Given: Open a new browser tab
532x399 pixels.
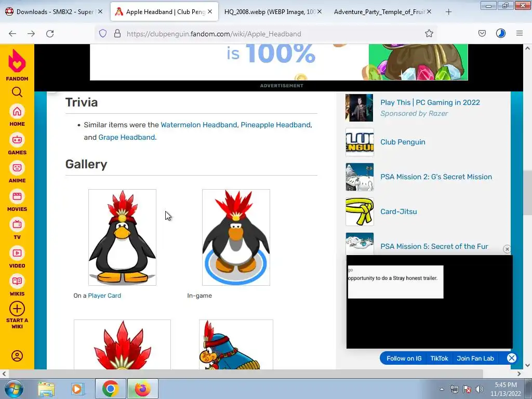Looking at the screenshot, I should pos(448,12).
